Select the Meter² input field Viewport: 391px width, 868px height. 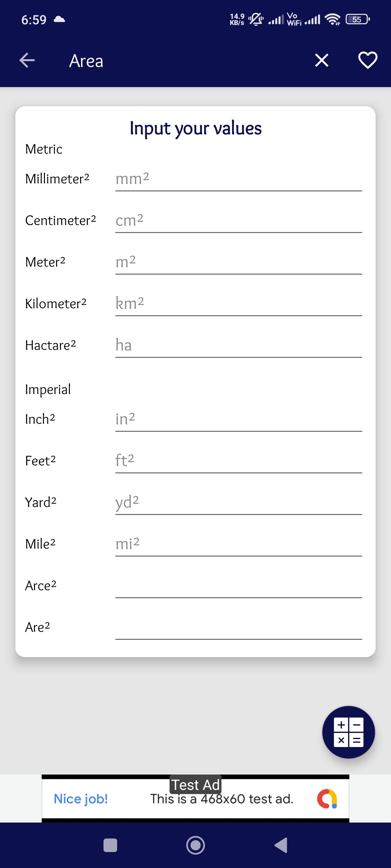[x=238, y=262]
